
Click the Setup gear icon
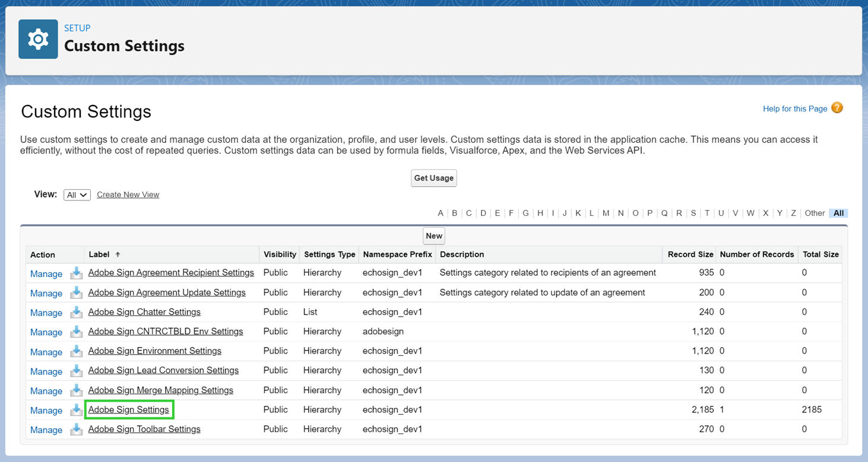click(x=38, y=39)
